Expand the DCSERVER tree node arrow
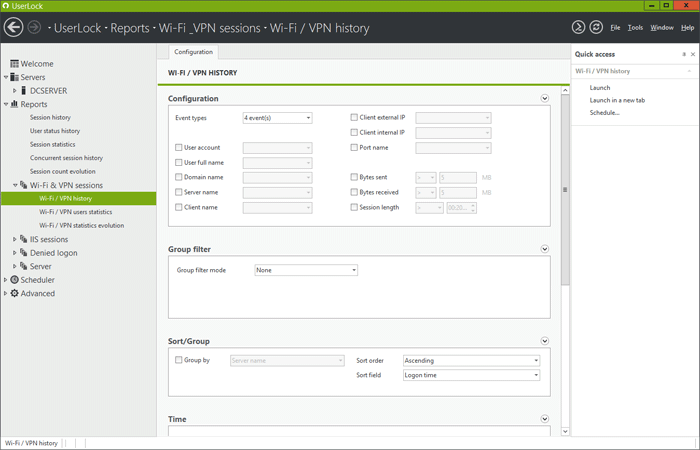This screenshot has height=450, width=700. point(14,91)
